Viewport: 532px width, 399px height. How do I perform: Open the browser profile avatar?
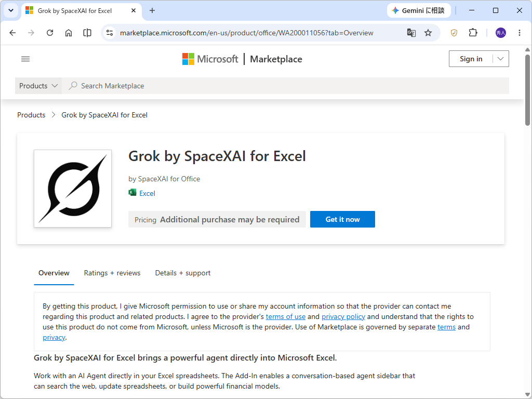[x=501, y=33]
